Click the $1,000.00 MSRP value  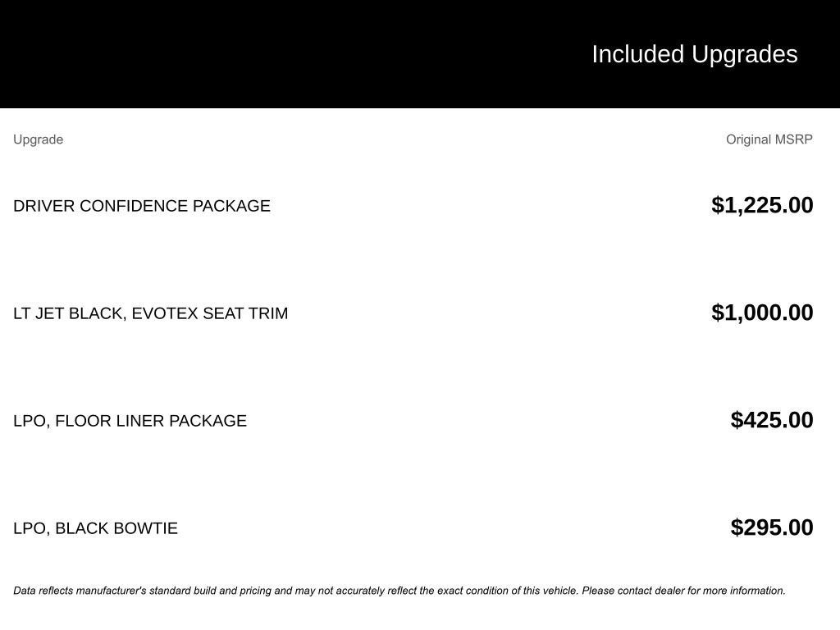(762, 313)
